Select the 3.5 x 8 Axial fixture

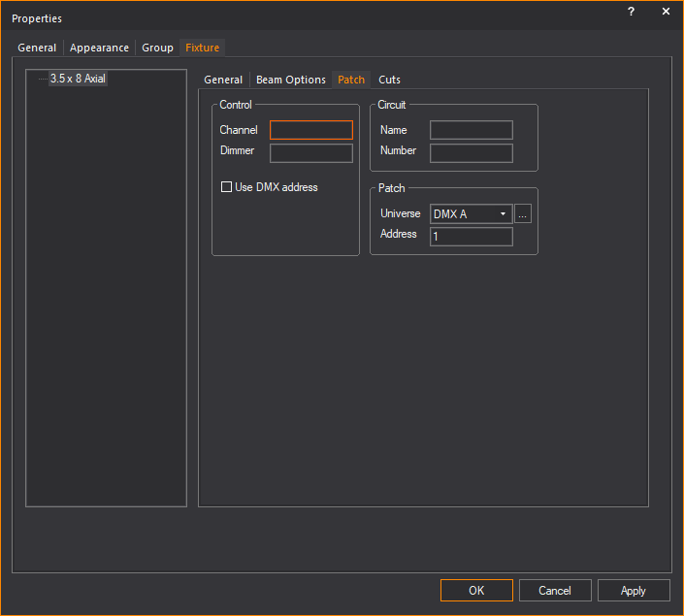78,79
